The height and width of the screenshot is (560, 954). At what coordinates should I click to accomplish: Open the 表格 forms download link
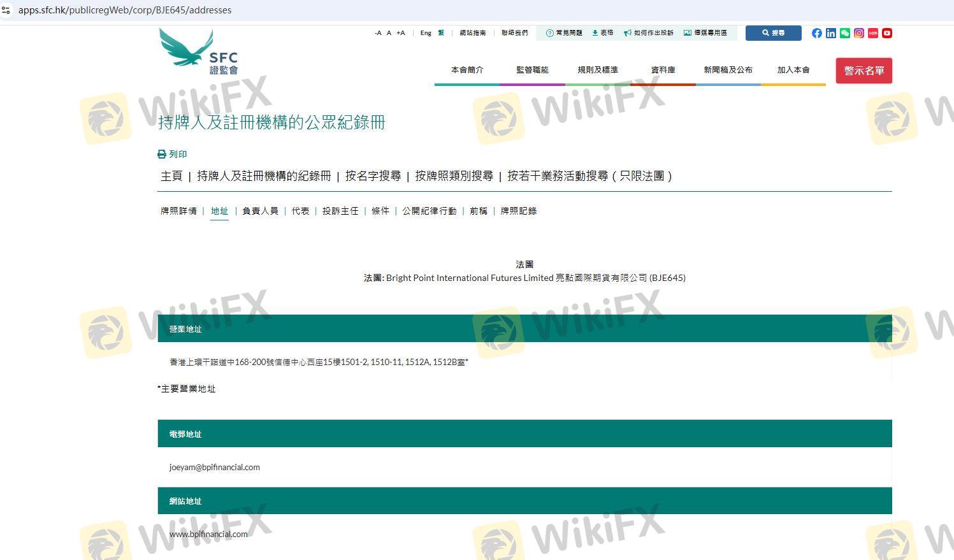[x=603, y=32]
